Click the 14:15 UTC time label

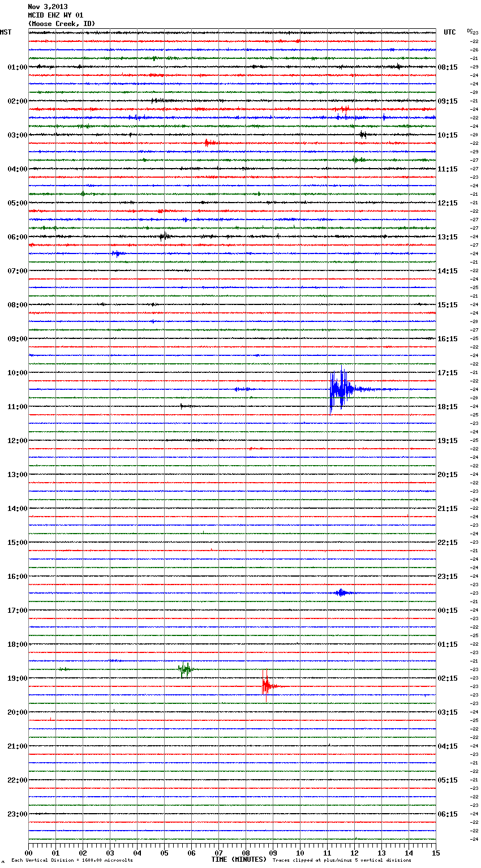click(x=448, y=271)
